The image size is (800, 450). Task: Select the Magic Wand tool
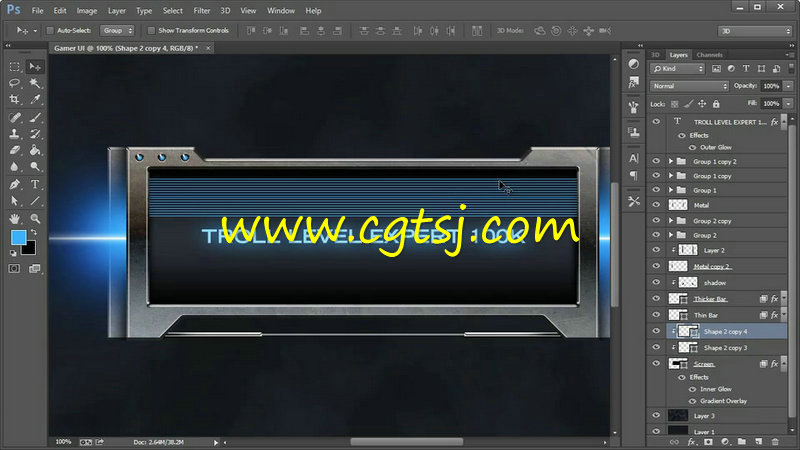pos(35,83)
